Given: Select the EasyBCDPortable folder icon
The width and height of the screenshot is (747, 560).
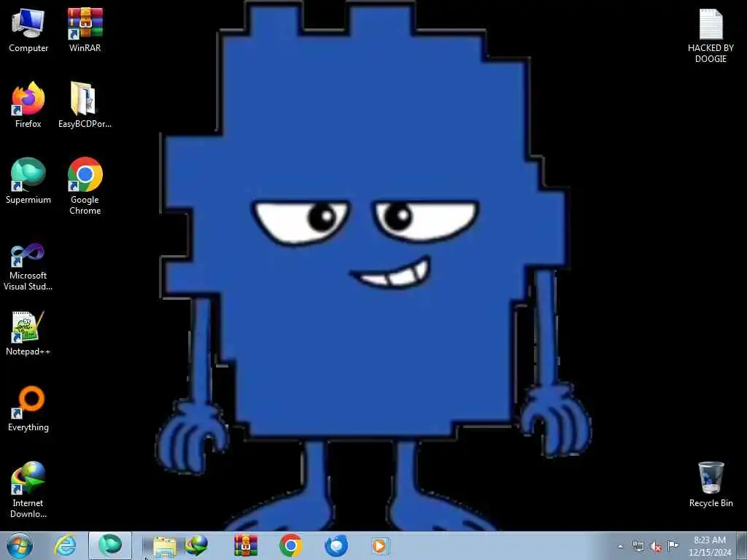Looking at the screenshot, I should (x=85, y=105).
